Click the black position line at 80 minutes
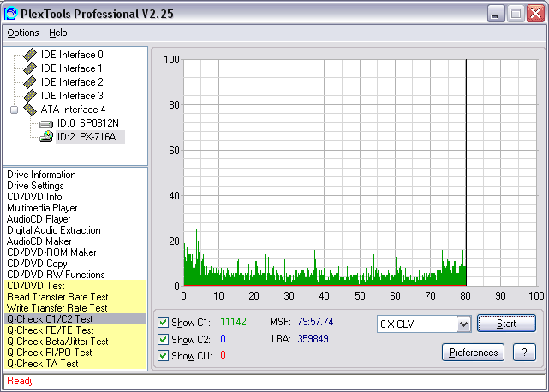Screen dimensions: 549x392 [x=466, y=173]
